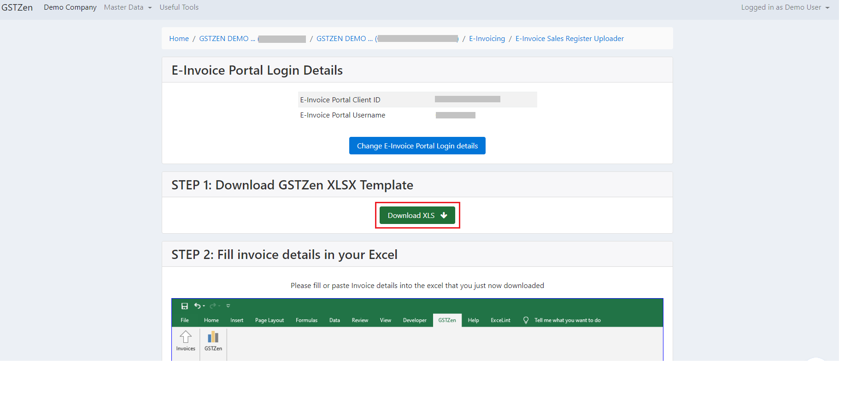Click the GSTZen brand logo
868x400 pixels.
pos(17,7)
